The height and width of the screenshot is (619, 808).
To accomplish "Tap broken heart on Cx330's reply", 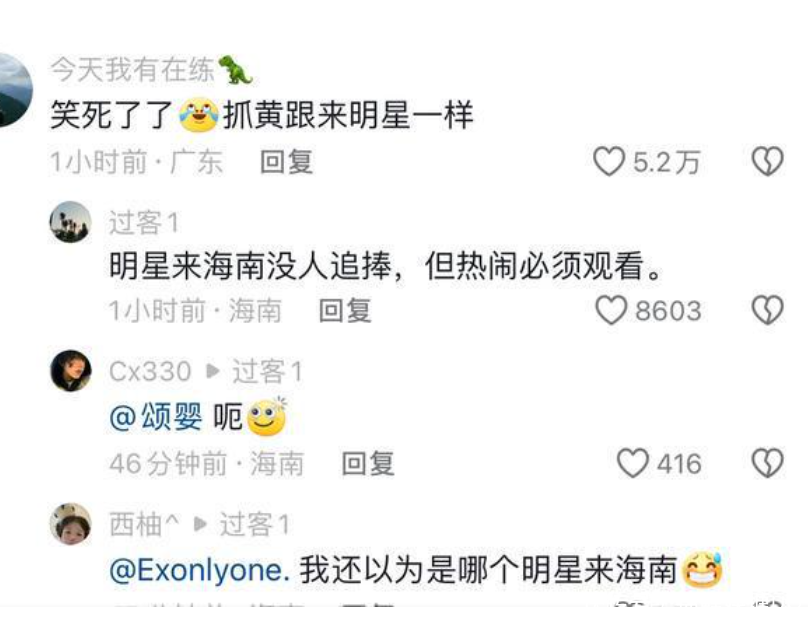I will coord(767,462).
